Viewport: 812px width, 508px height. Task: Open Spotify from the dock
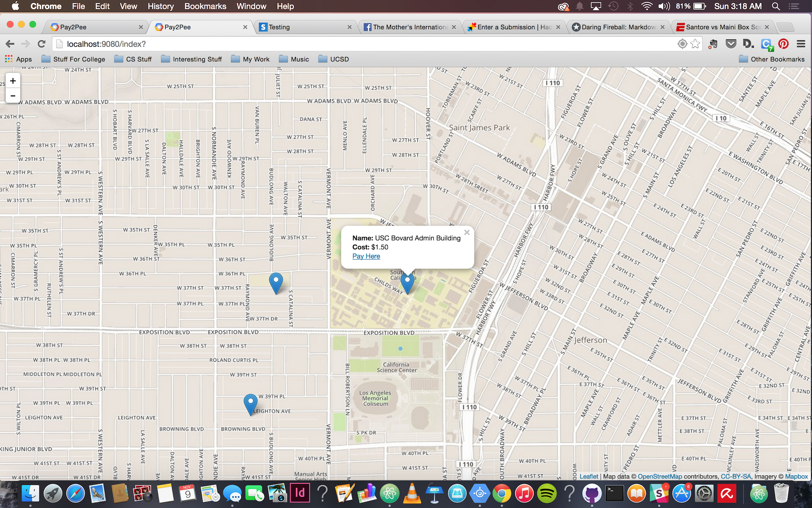click(546, 494)
